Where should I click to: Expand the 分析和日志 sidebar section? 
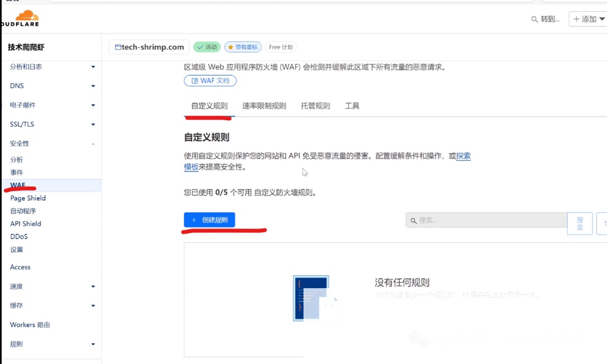52,67
